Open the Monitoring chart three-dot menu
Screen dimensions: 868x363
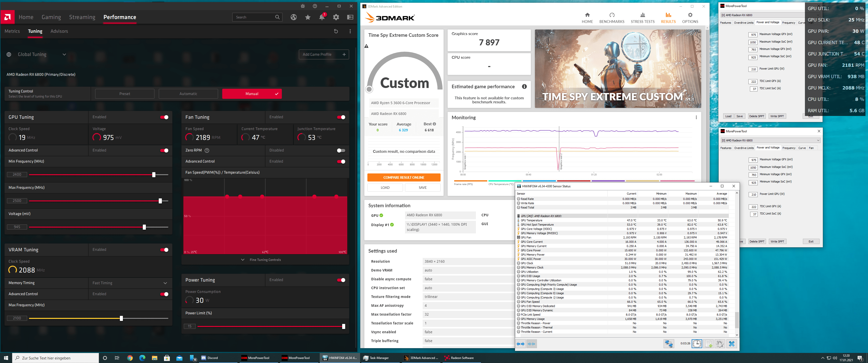point(696,117)
